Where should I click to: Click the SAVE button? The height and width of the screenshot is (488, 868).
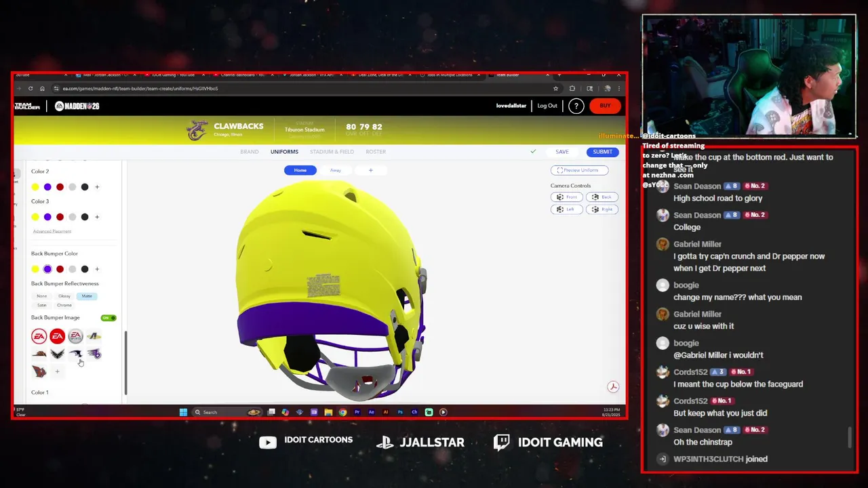[x=562, y=152]
